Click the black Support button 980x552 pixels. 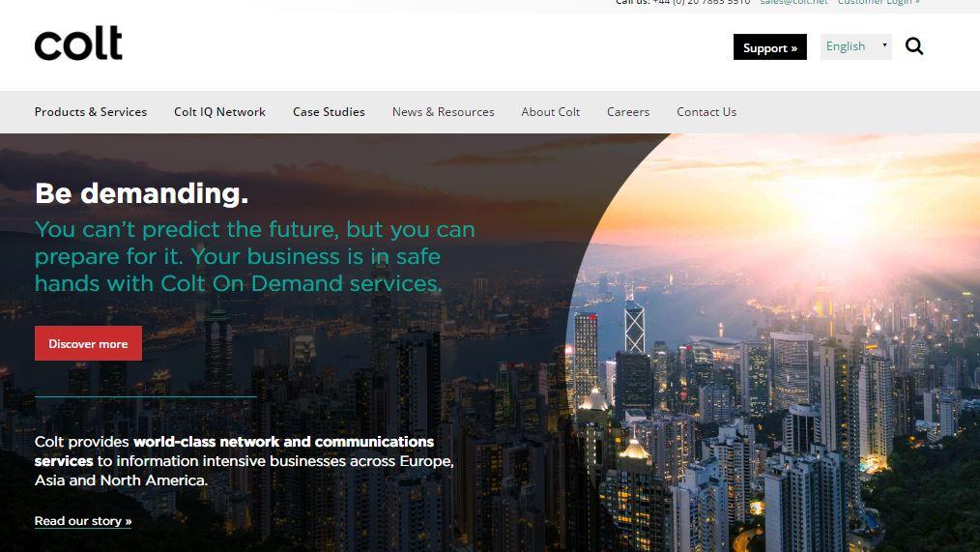(770, 46)
